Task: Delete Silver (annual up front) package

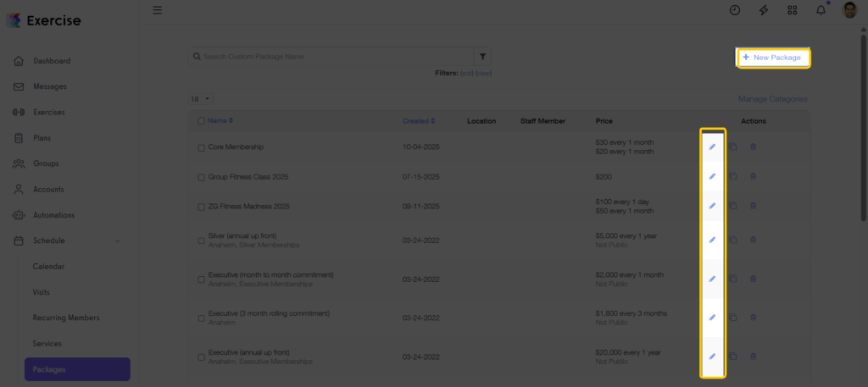Action: click(x=753, y=240)
